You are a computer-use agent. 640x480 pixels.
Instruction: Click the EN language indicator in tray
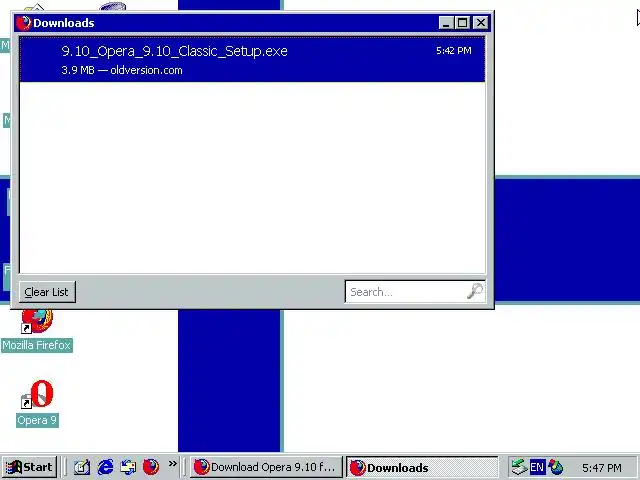coord(537,467)
